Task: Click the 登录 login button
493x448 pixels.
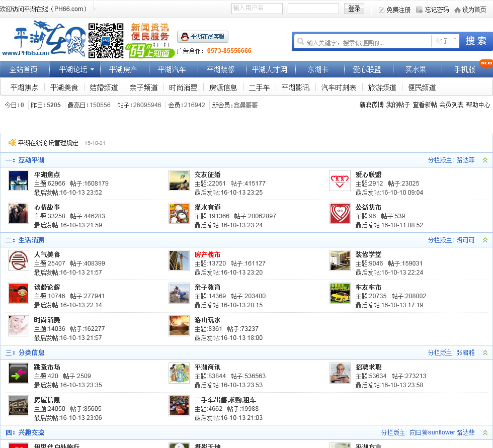Action: (354, 9)
